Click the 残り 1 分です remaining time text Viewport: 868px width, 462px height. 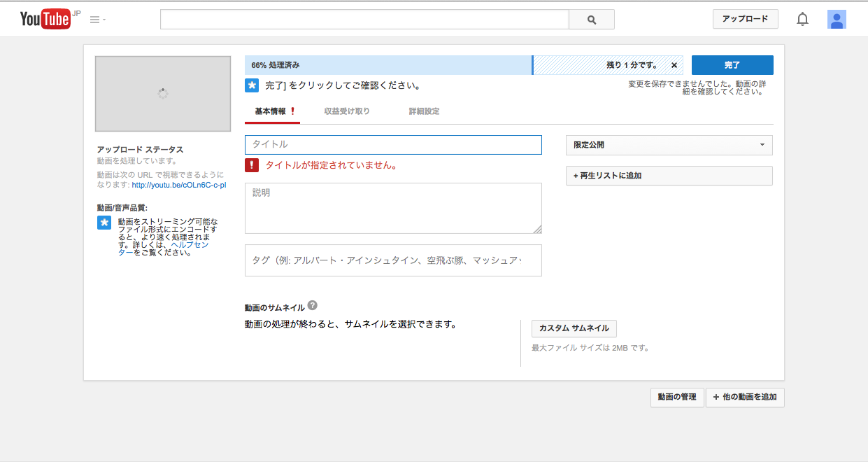coord(632,65)
